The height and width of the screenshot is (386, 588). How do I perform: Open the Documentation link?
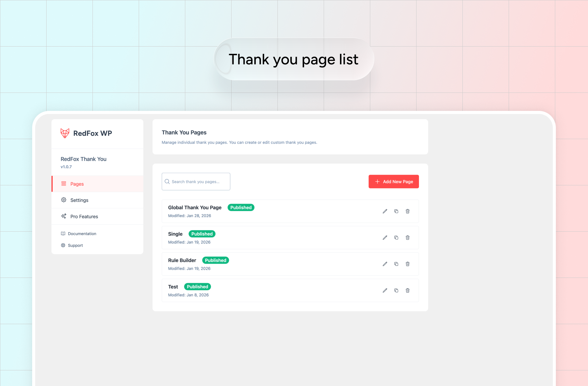coord(82,234)
